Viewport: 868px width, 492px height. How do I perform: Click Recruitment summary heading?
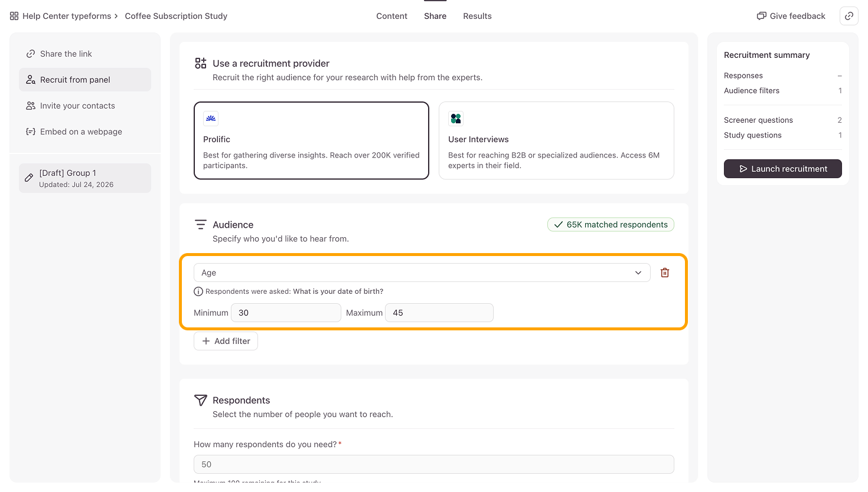point(767,55)
